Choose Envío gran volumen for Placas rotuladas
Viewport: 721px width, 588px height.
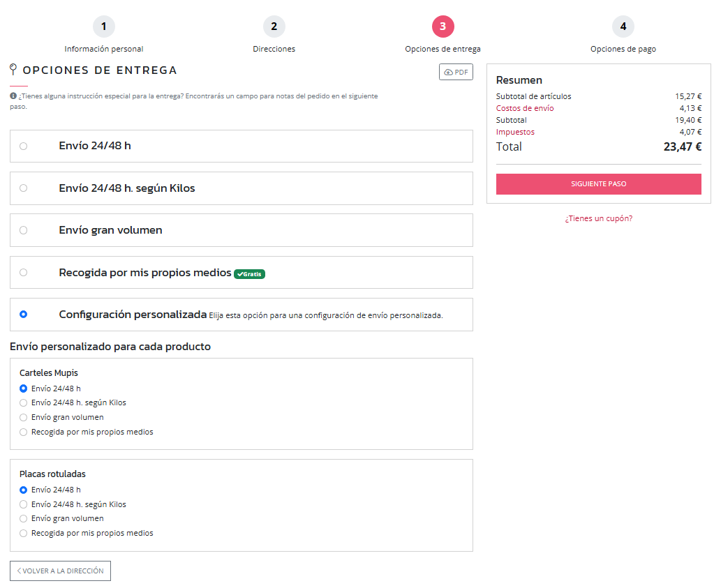tap(24, 519)
